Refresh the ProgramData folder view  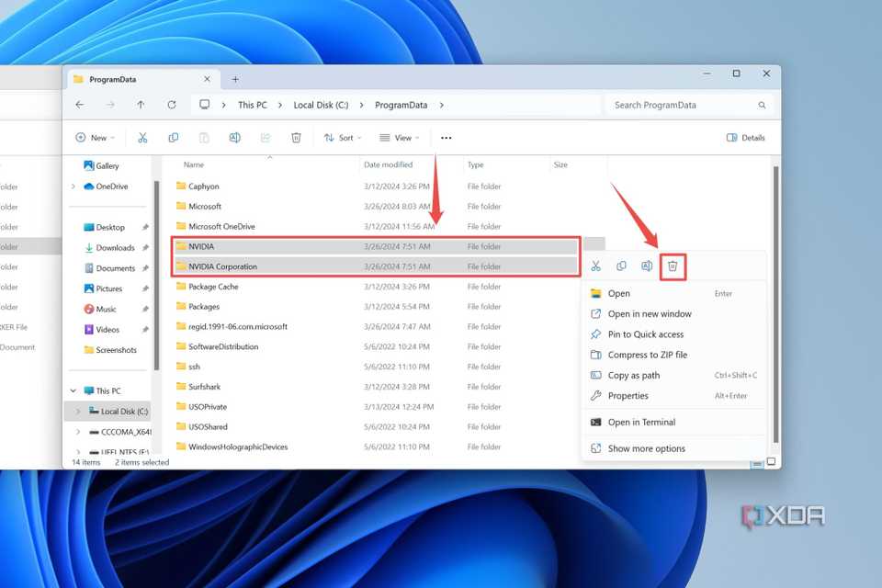pos(172,105)
